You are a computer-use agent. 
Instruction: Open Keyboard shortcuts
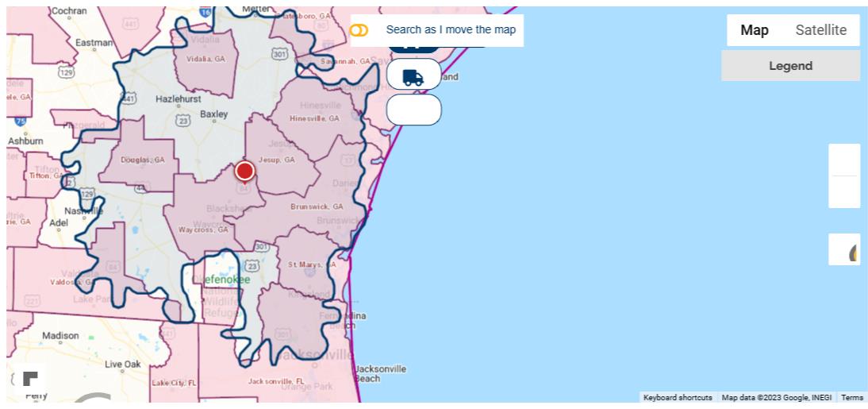pyautogui.click(x=677, y=398)
